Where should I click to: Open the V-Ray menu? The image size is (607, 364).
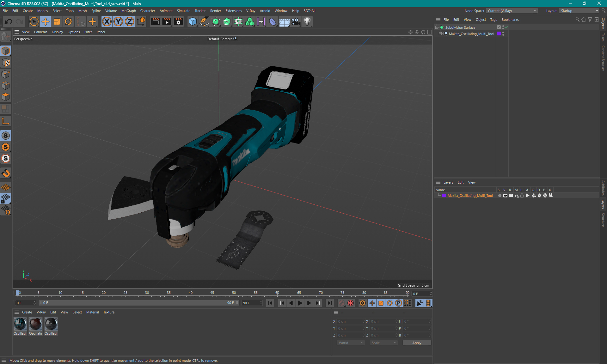point(251,11)
